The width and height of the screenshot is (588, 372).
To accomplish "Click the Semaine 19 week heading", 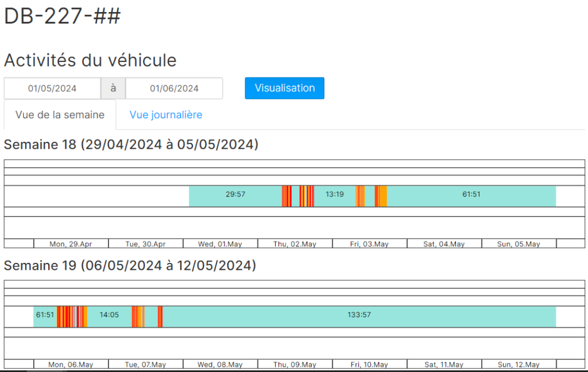I will 130,266.
